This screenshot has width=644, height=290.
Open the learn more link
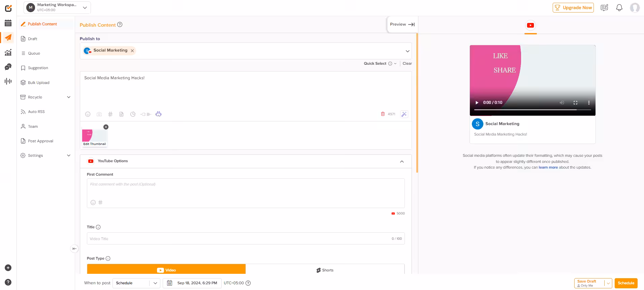coord(548,167)
